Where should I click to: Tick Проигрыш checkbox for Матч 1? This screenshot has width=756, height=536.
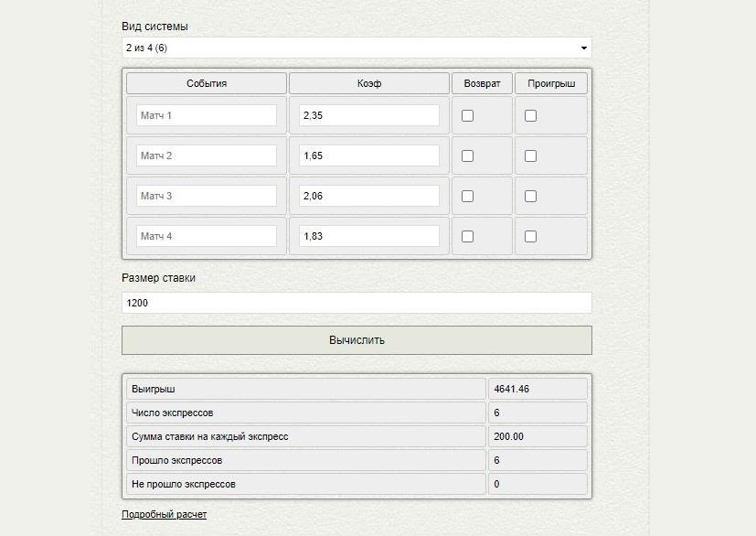coord(530,116)
